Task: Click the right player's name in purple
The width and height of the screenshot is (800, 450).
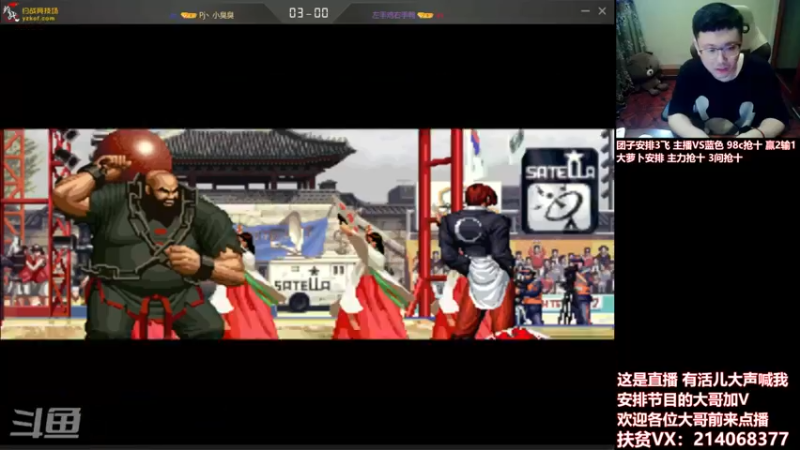Action: click(393, 15)
